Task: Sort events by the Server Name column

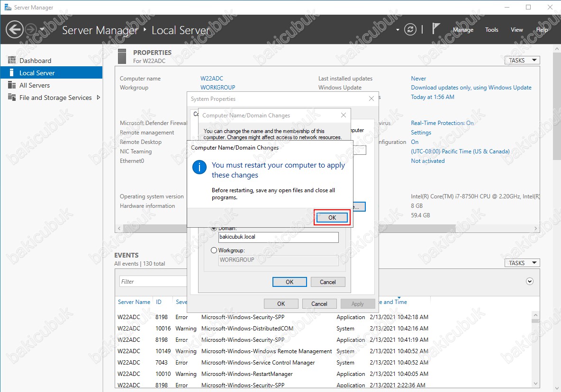Action: tap(134, 302)
